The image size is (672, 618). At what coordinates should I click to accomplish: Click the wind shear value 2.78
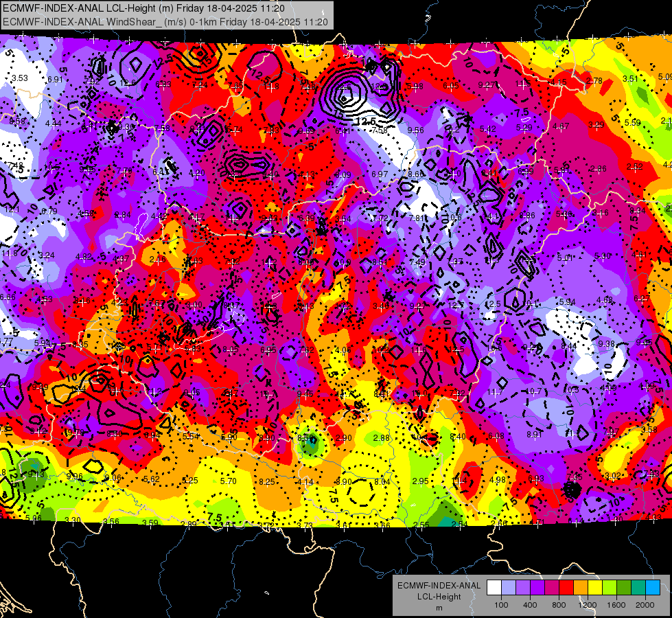pos(594,80)
